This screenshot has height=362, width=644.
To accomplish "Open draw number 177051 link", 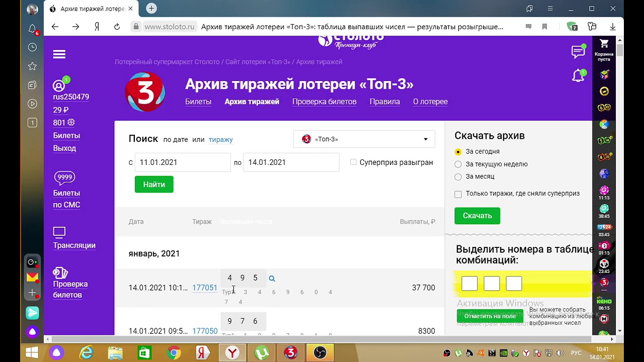I will coord(205,288).
